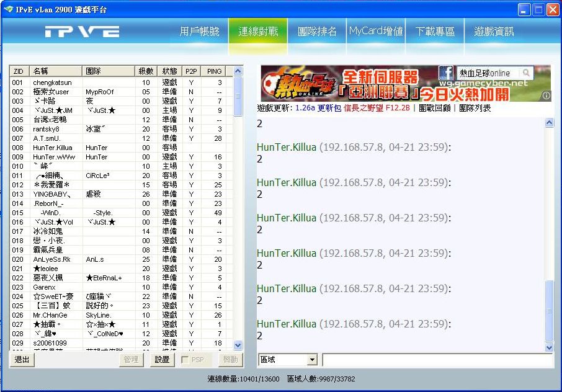Click chat pane scroll-up arrow
The width and height of the screenshot is (562, 392).
[x=549, y=123]
